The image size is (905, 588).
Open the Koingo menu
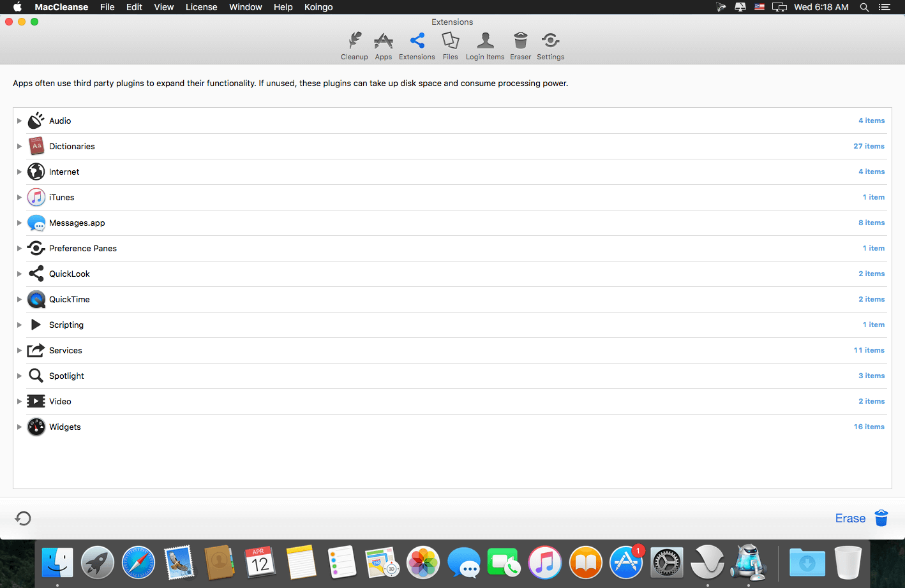(318, 7)
